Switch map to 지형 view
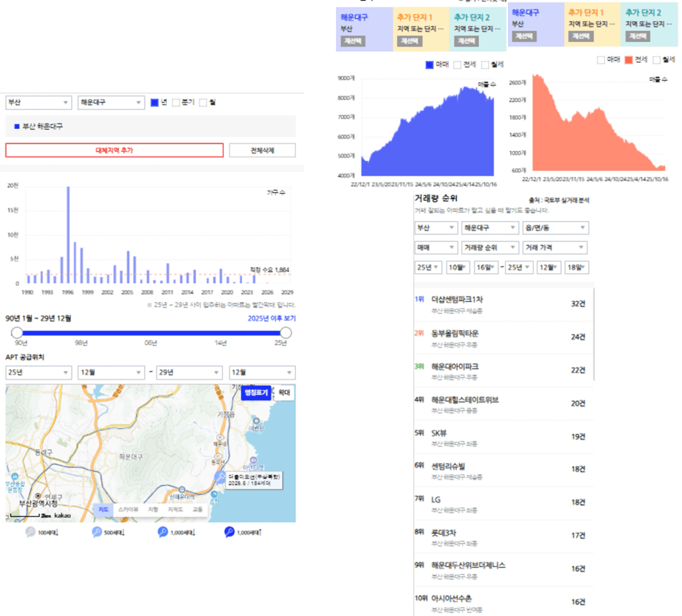 point(153,509)
